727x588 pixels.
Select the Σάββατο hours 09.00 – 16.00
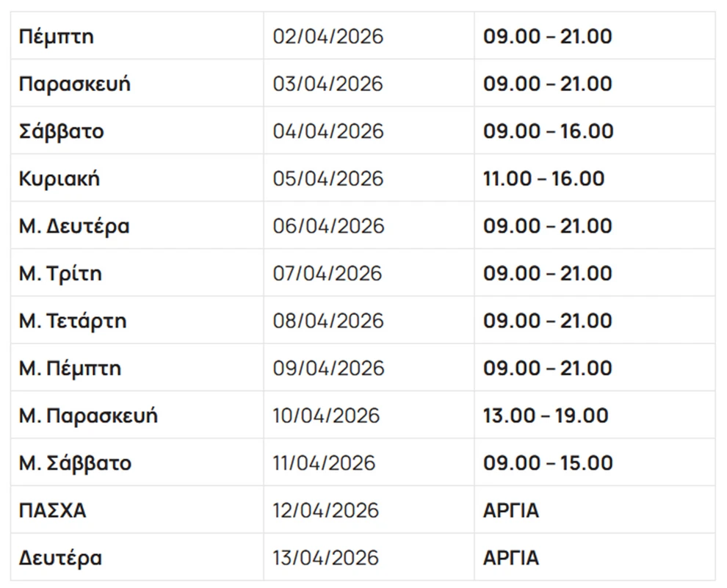(548, 131)
